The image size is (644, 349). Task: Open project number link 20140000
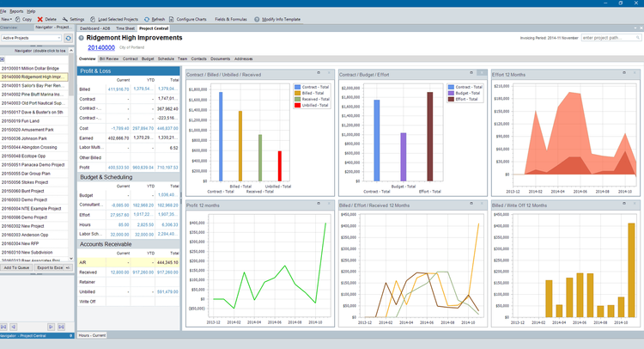(101, 47)
